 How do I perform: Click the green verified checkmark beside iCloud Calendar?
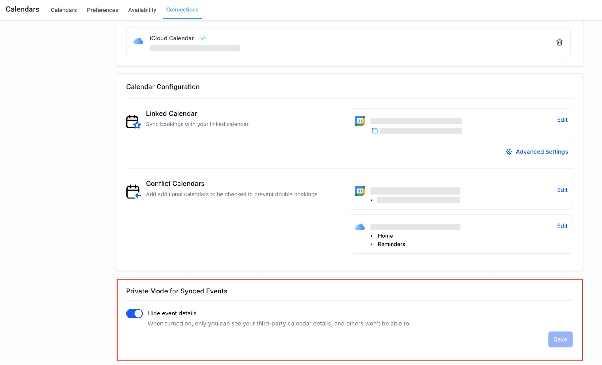203,38
